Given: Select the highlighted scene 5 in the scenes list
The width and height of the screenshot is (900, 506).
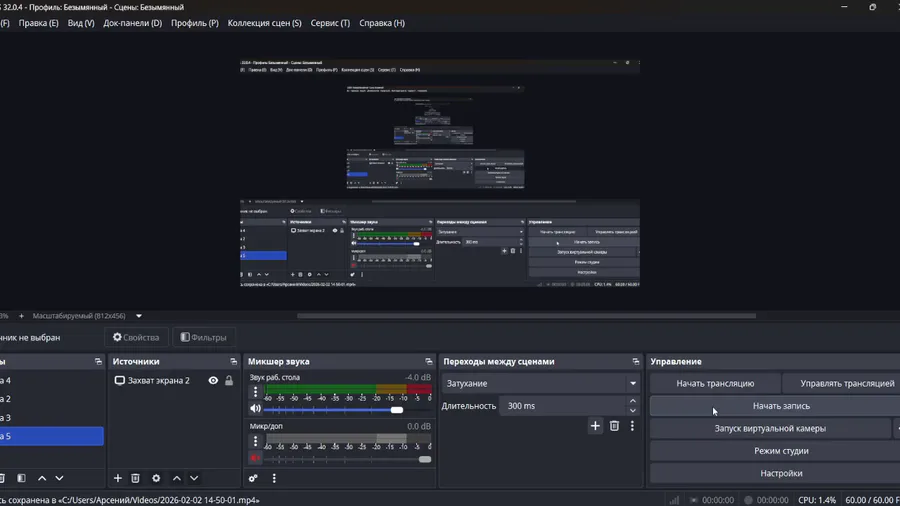Looking at the screenshot, I should [x=52, y=436].
